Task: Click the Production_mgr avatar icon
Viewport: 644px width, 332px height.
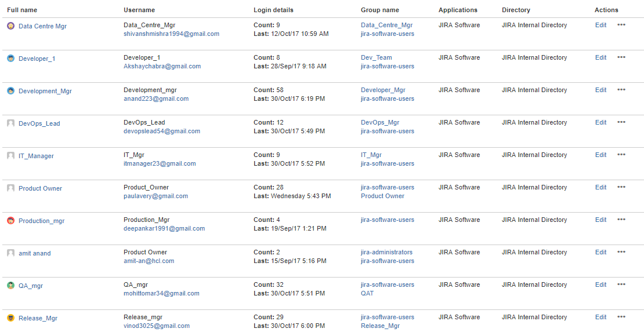Action: pyautogui.click(x=10, y=221)
